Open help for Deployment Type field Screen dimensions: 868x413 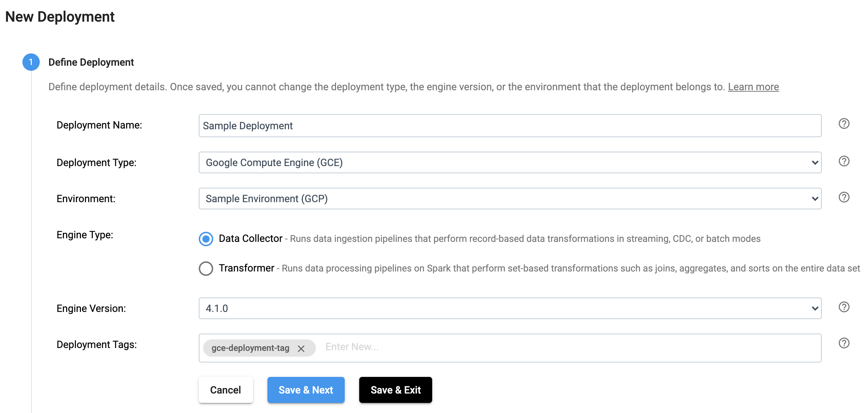[845, 161]
